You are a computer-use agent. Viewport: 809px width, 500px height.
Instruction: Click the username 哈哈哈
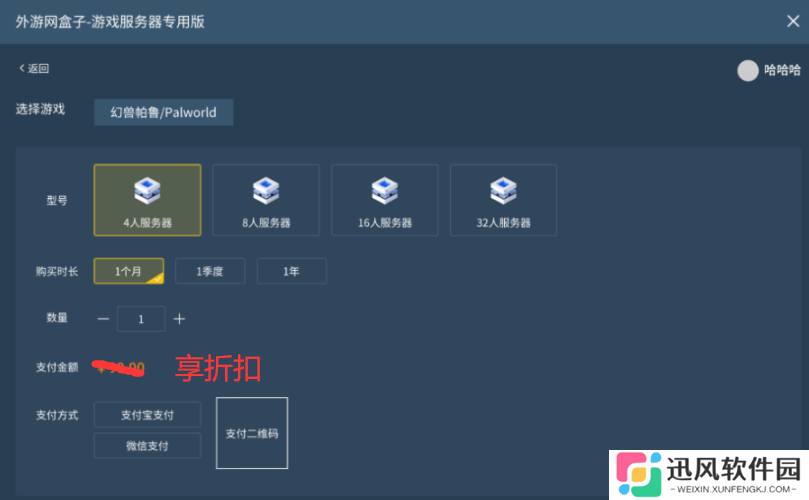(782, 70)
